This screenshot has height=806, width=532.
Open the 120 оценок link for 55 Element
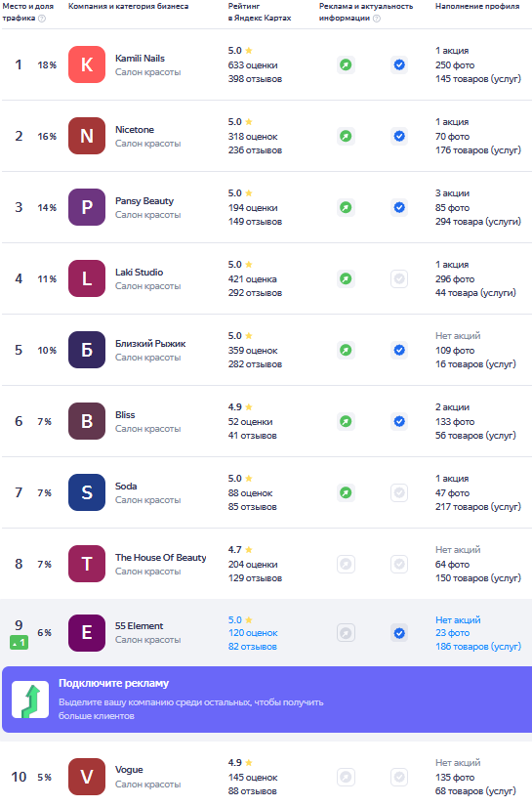point(253,633)
